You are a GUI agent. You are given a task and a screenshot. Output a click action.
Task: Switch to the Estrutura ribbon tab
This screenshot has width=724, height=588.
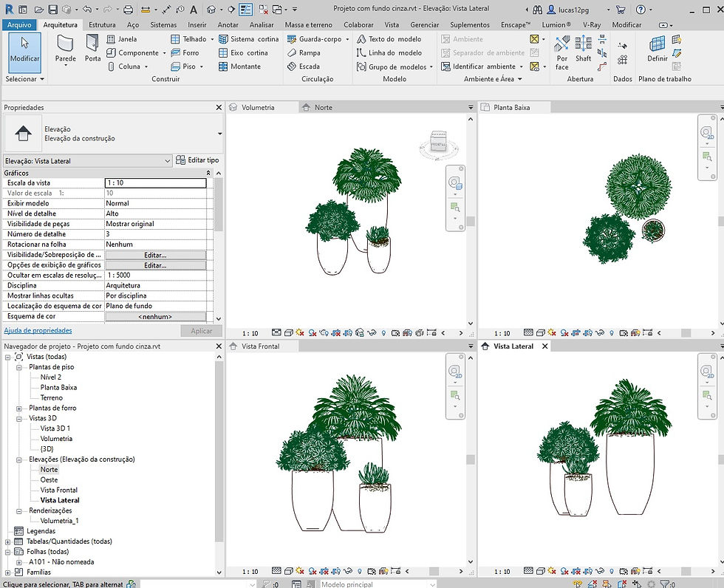click(102, 24)
